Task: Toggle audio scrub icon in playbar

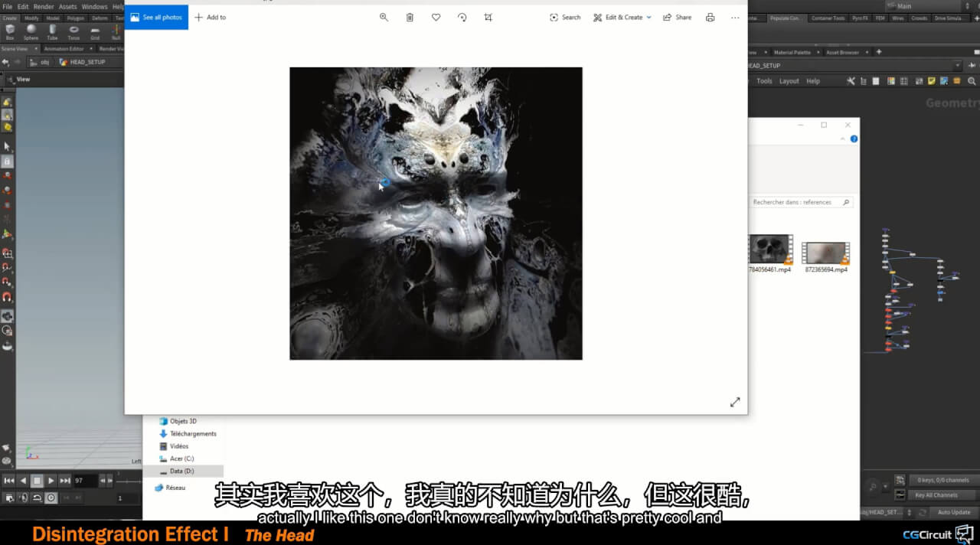Action: [23, 498]
